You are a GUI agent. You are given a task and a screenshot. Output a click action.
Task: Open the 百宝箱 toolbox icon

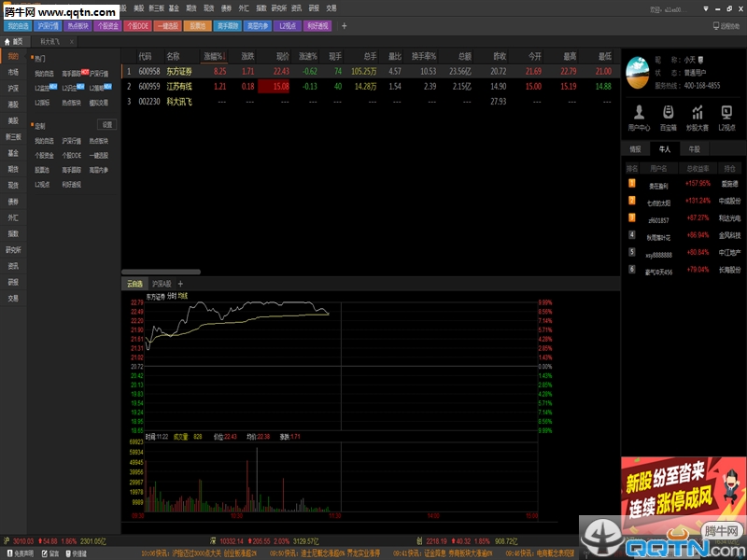coord(669,118)
